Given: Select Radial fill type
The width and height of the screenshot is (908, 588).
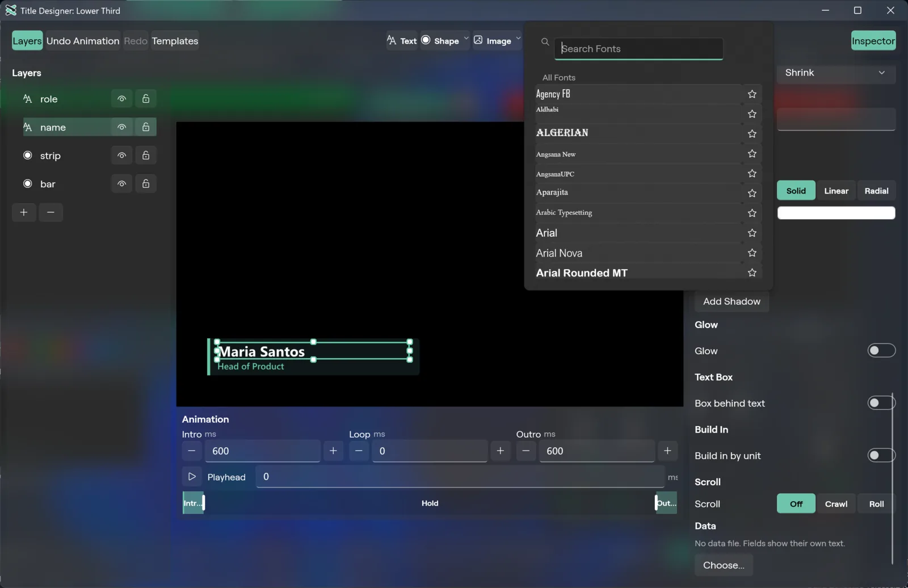Looking at the screenshot, I should (x=876, y=191).
